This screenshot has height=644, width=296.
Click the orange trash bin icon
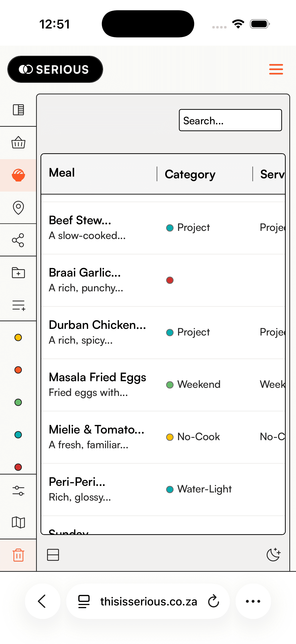point(18,555)
